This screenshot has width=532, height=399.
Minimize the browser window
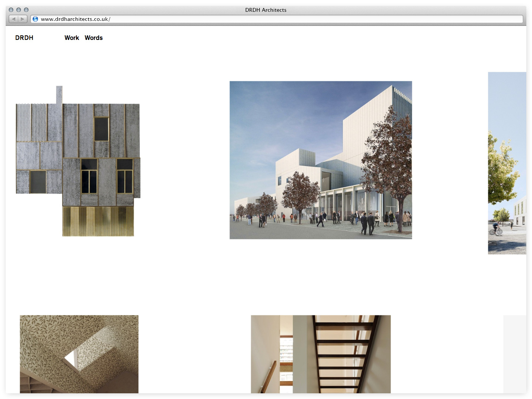[19, 10]
